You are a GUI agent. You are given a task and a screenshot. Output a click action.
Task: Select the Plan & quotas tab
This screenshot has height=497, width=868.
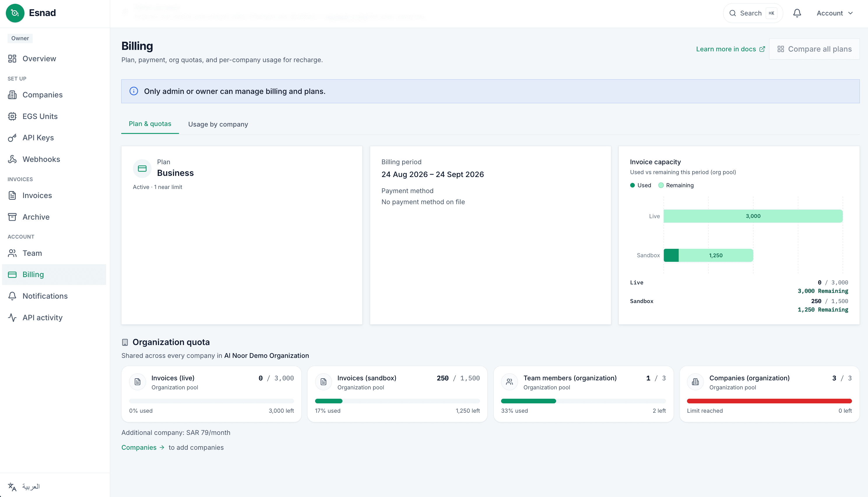[150, 124]
